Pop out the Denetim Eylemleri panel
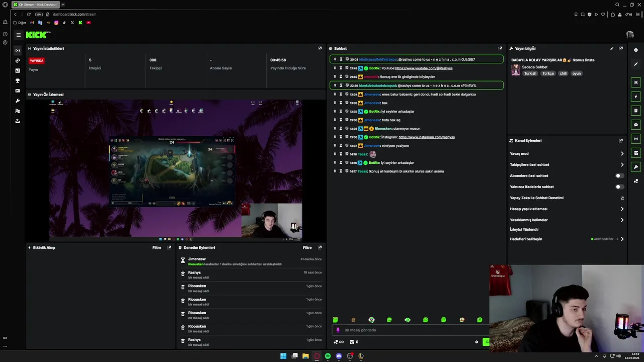 [319, 247]
